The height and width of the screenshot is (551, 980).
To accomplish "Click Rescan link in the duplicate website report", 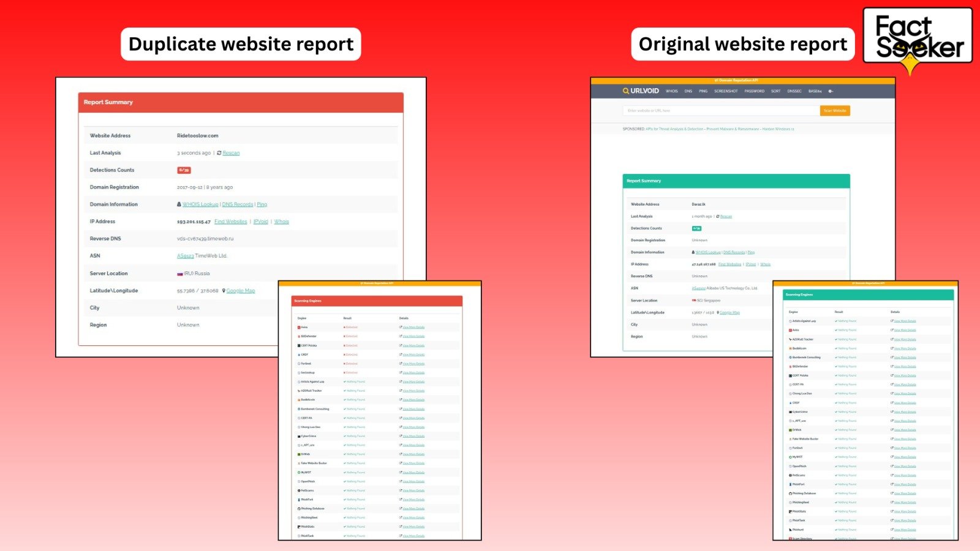I will pos(231,153).
